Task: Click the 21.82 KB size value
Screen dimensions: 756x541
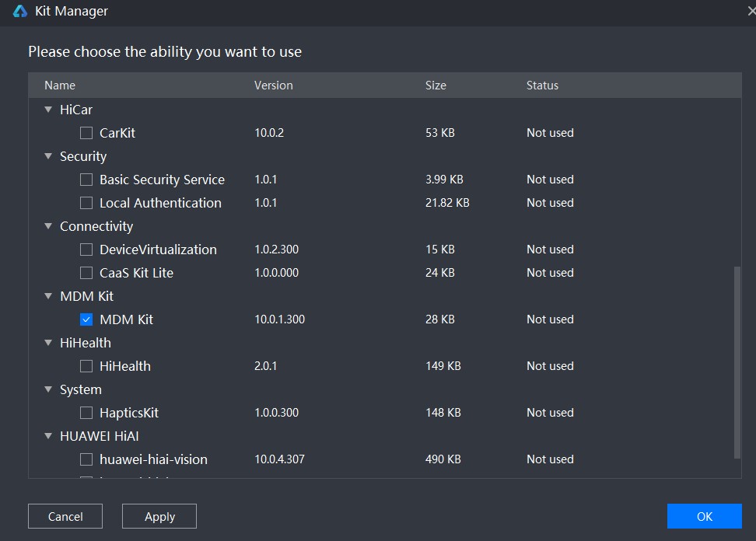Action: tap(447, 203)
